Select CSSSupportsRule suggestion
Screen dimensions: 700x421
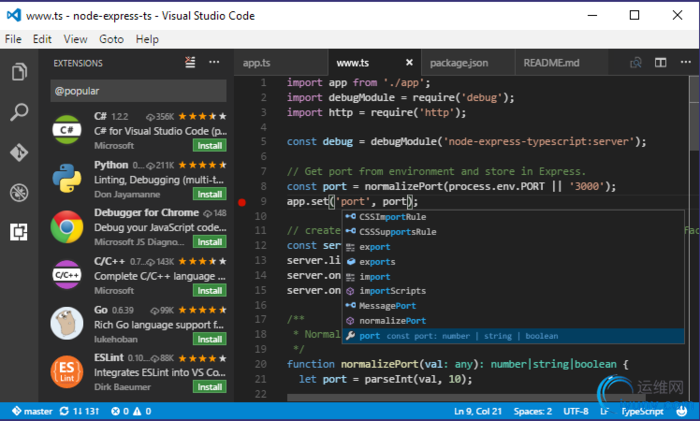pos(513,232)
